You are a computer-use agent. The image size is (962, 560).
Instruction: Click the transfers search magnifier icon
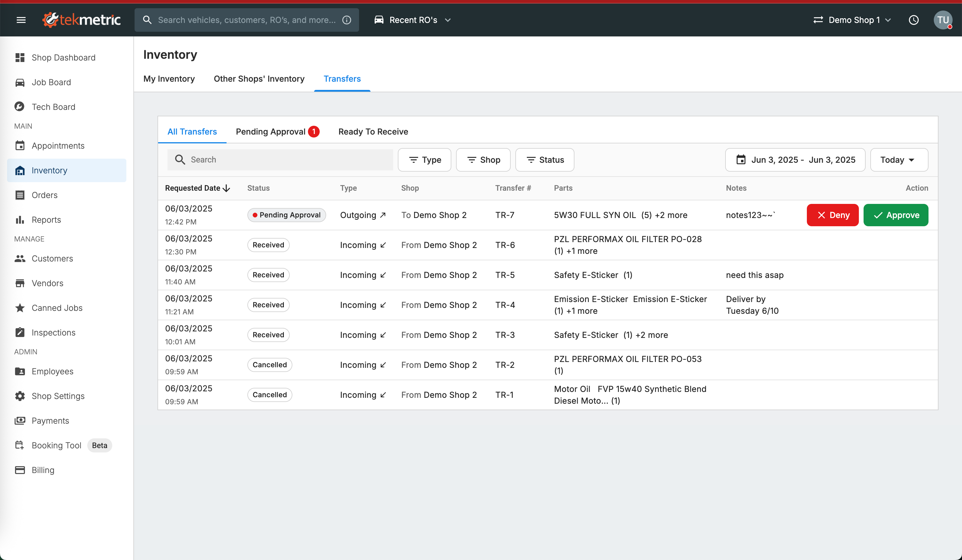tap(180, 160)
